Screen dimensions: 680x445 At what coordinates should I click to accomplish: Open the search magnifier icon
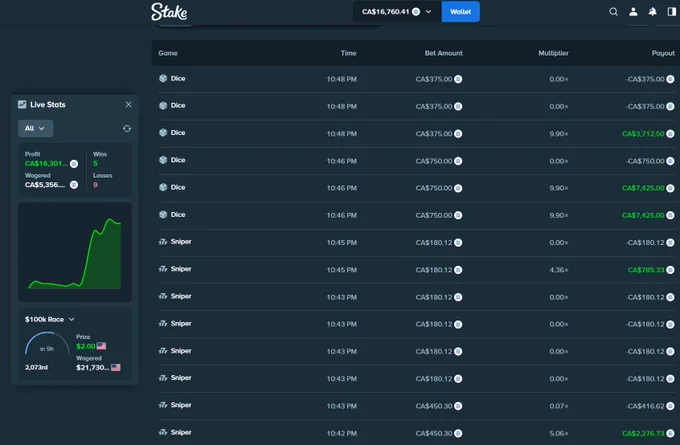(x=613, y=12)
